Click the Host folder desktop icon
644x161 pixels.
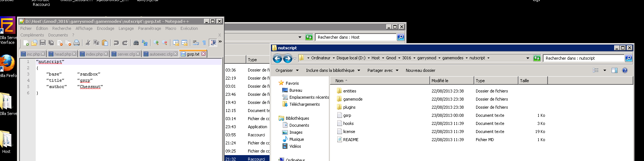pyautogui.click(x=6, y=142)
